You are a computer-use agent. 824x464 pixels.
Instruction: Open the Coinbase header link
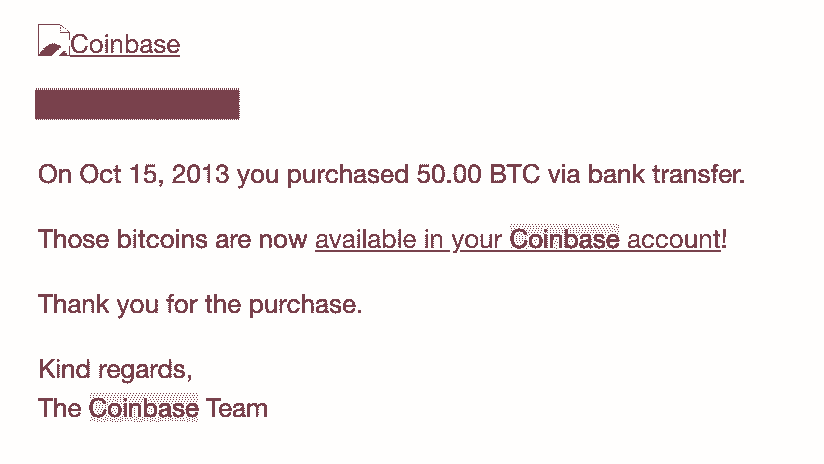tap(125, 44)
